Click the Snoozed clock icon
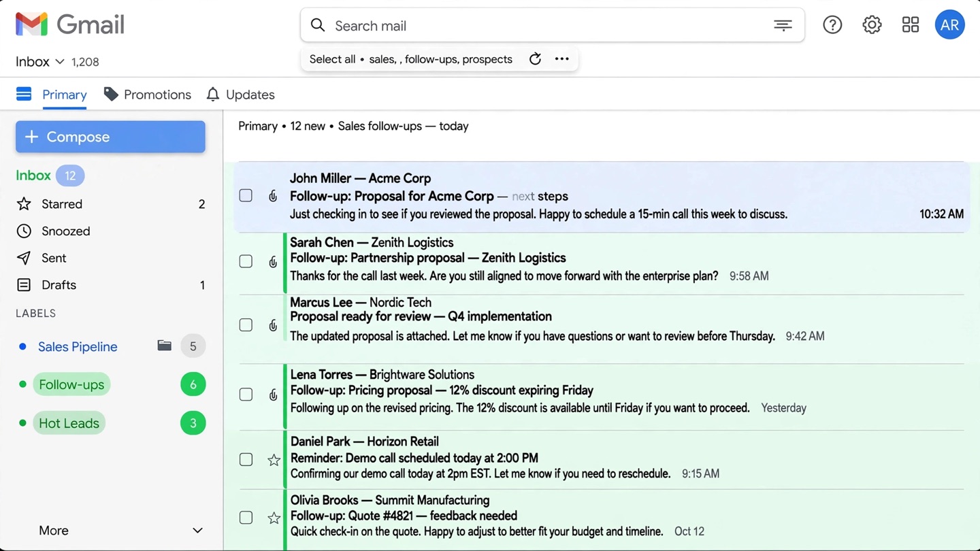Viewport: 980px width, 551px height. [24, 231]
